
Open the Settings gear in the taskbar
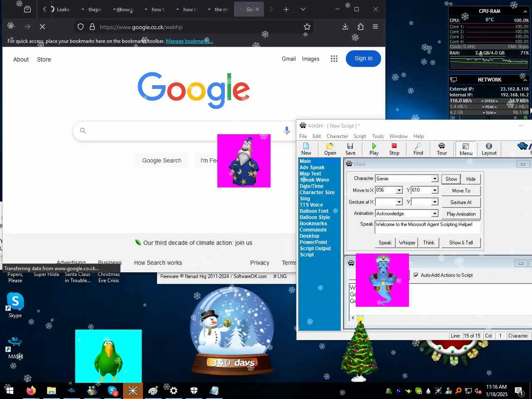[174, 391]
